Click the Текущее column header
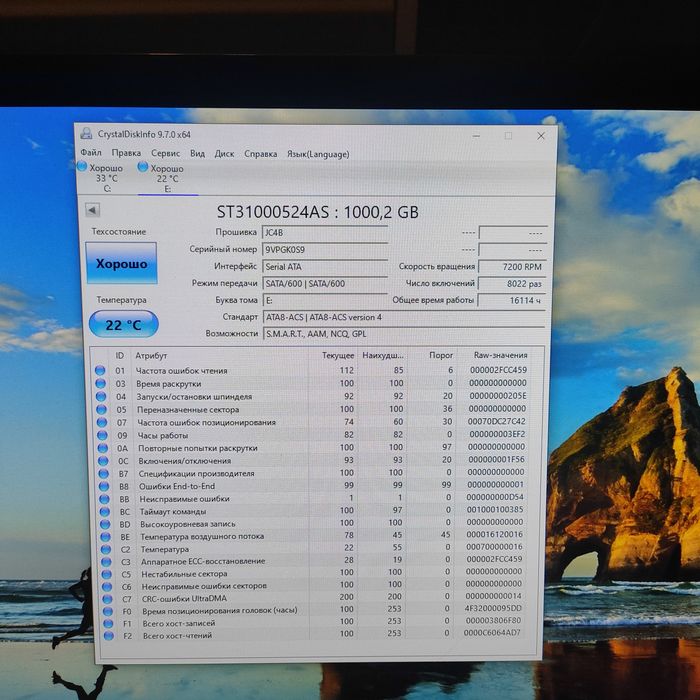This screenshot has width=700, height=700. tap(338, 355)
